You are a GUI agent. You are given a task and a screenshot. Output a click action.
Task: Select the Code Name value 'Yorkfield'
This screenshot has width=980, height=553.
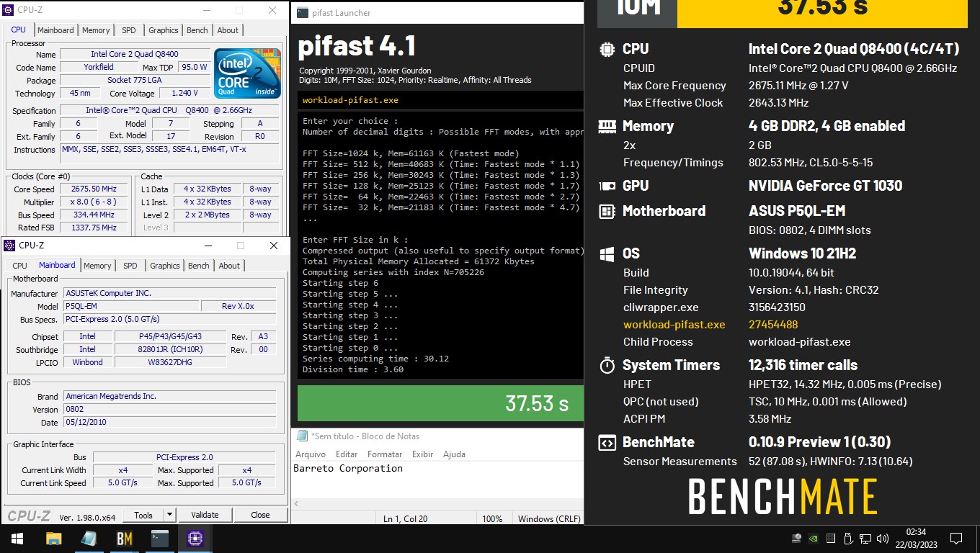coord(98,67)
